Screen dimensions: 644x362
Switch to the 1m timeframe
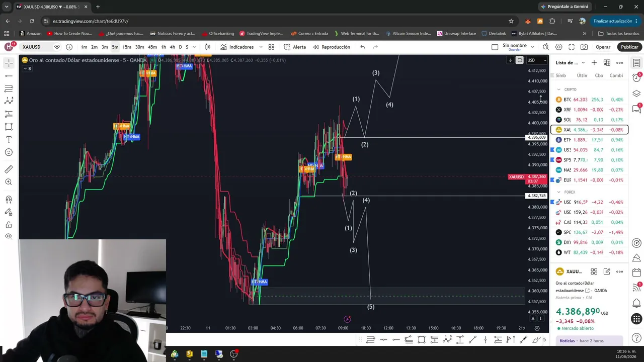[84, 47]
